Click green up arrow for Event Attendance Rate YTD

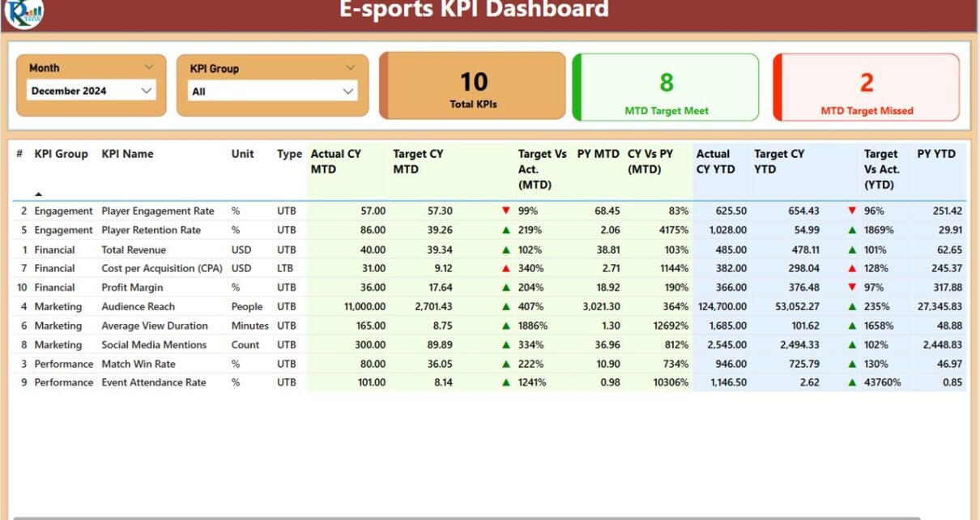pyautogui.click(x=852, y=383)
